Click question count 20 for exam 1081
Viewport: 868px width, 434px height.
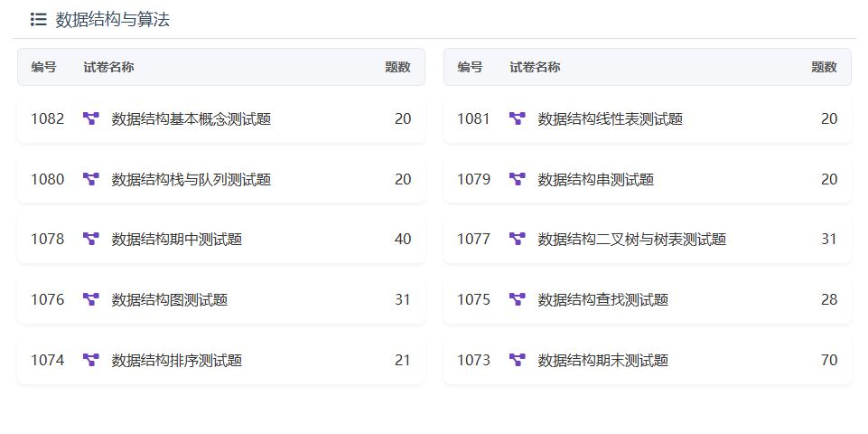[829, 118]
